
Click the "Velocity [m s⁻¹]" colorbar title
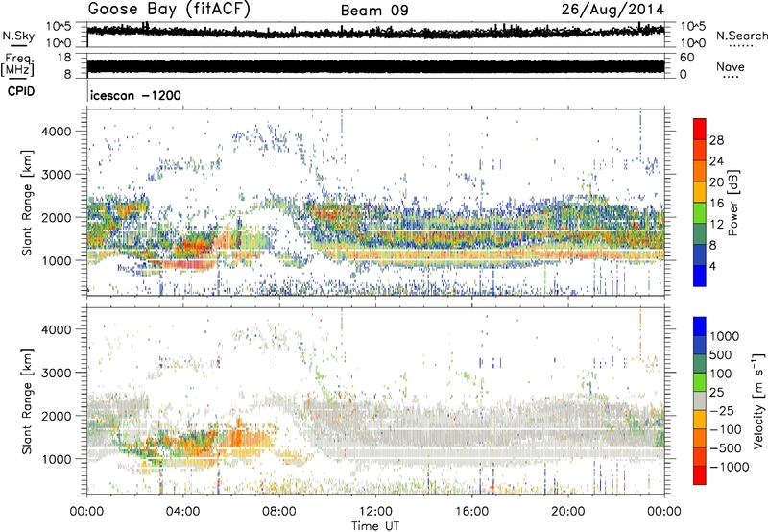758,401
